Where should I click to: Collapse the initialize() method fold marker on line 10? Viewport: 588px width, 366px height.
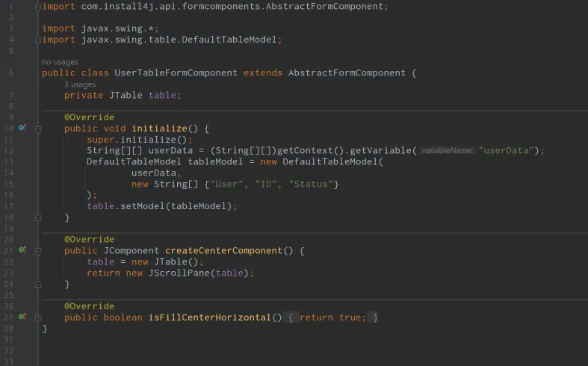(x=38, y=129)
